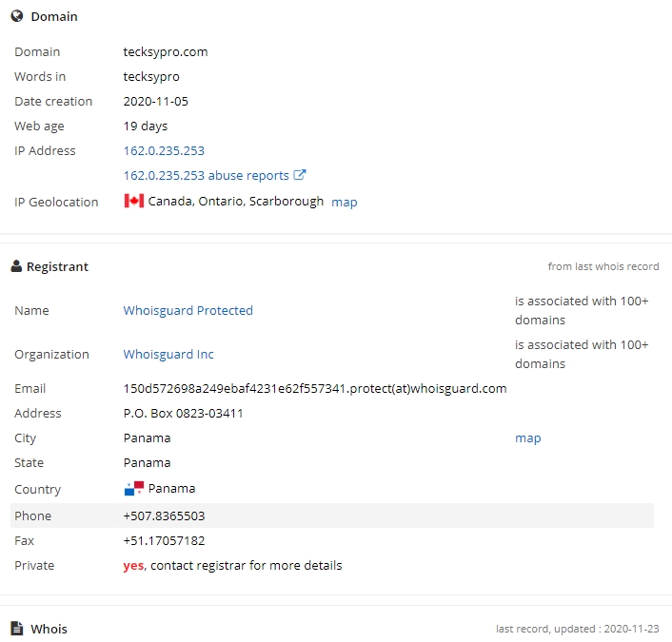Follow the Whoisguard Protected name link
This screenshot has height=642, width=672.
(x=188, y=310)
